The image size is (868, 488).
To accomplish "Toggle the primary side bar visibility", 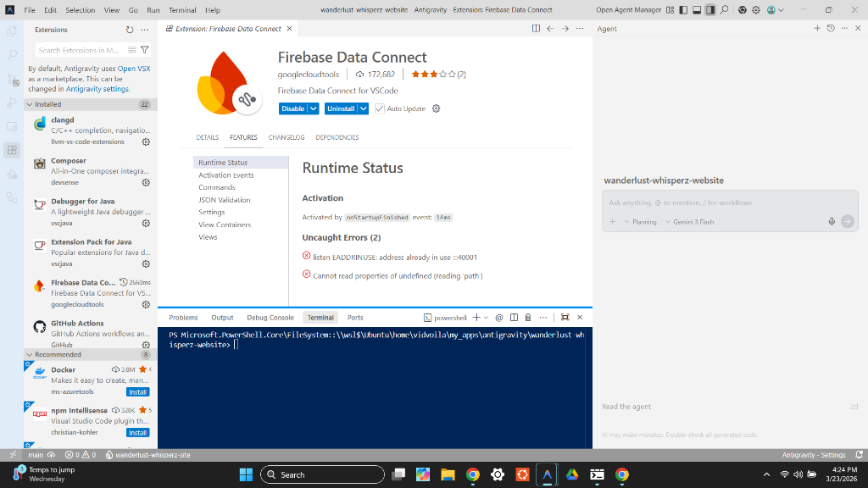I will tap(683, 10).
